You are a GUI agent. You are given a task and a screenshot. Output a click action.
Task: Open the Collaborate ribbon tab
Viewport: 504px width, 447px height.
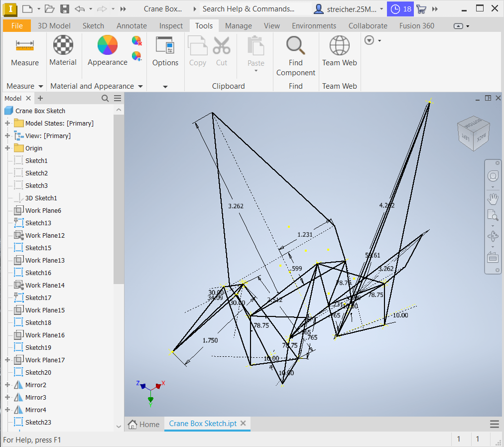click(x=368, y=26)
